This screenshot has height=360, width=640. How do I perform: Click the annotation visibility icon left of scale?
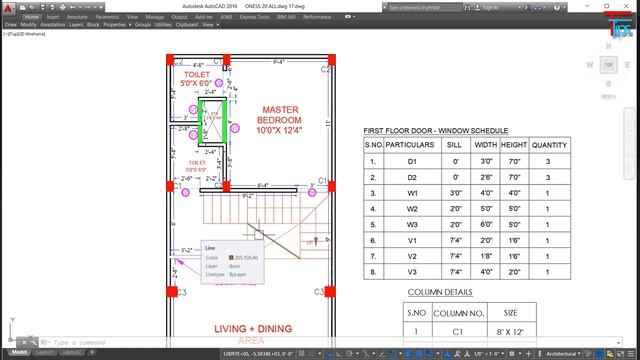447,353
